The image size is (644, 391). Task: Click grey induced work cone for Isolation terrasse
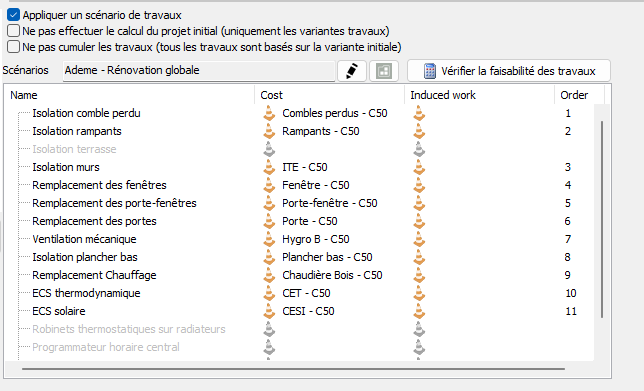tap(419, 149)
